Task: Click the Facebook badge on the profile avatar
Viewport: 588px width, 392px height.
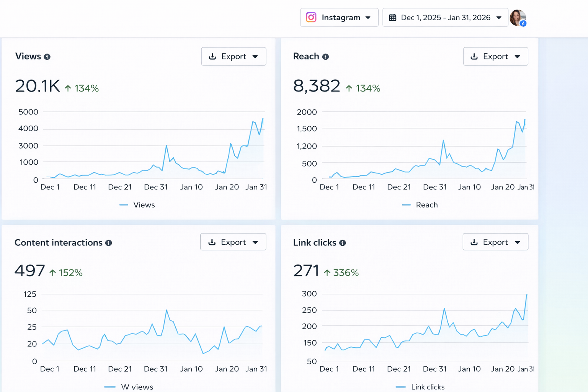Action: coord(524,23)
